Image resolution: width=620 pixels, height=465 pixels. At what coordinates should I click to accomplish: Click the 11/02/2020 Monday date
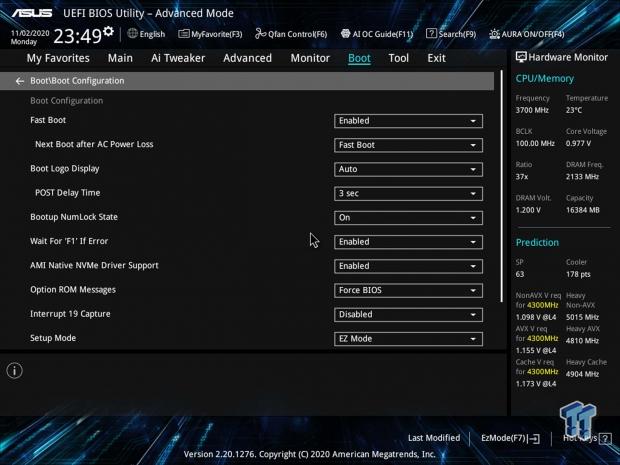(30, 38)
